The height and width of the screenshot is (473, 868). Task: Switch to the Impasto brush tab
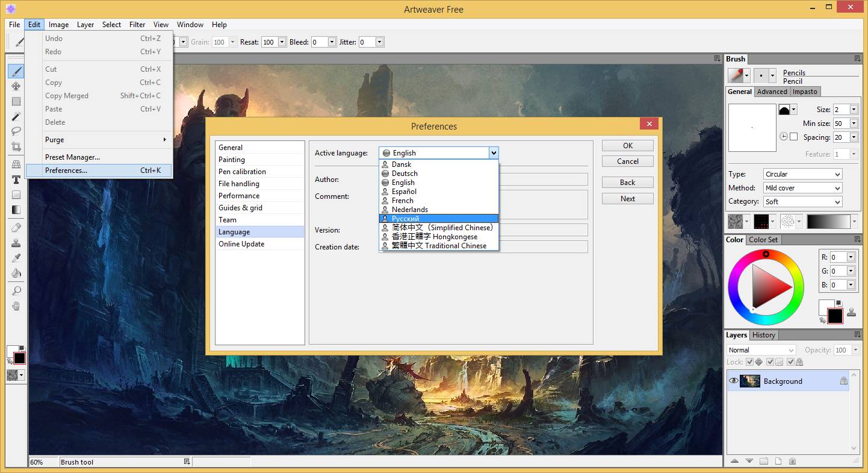point(805,92)
